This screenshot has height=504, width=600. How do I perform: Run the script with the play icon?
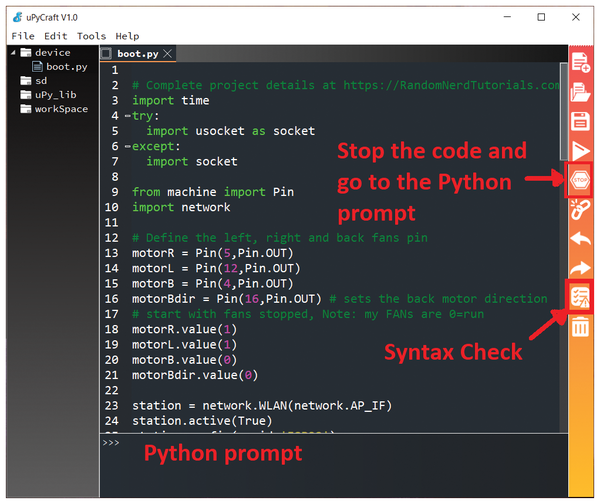580,151
